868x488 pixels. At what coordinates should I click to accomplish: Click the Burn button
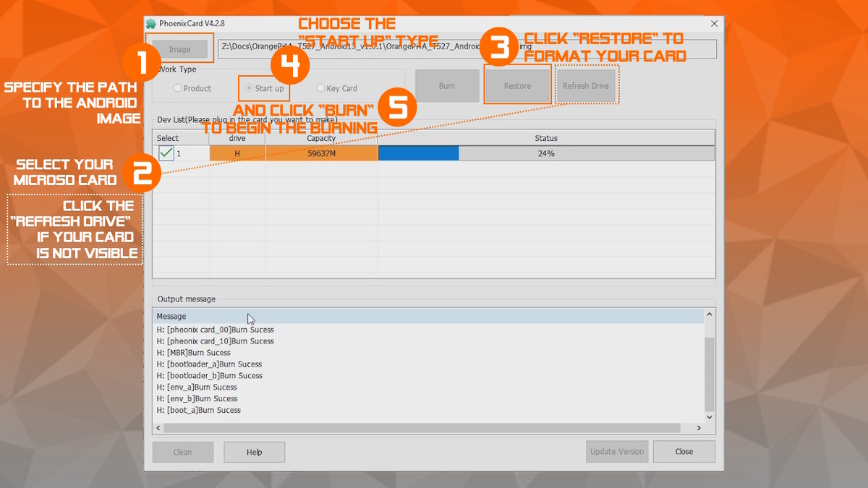click(447, 85)
